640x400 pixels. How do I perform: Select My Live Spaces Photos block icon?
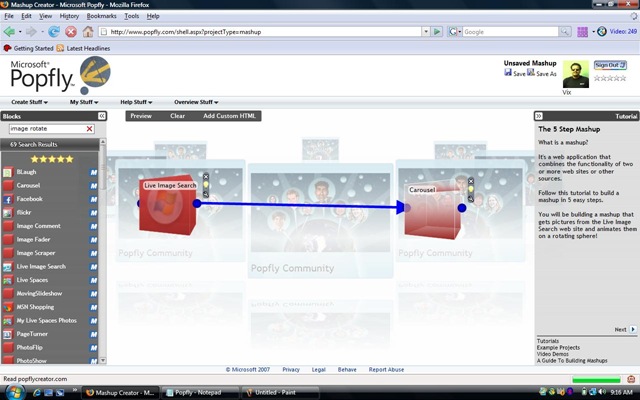7,320
